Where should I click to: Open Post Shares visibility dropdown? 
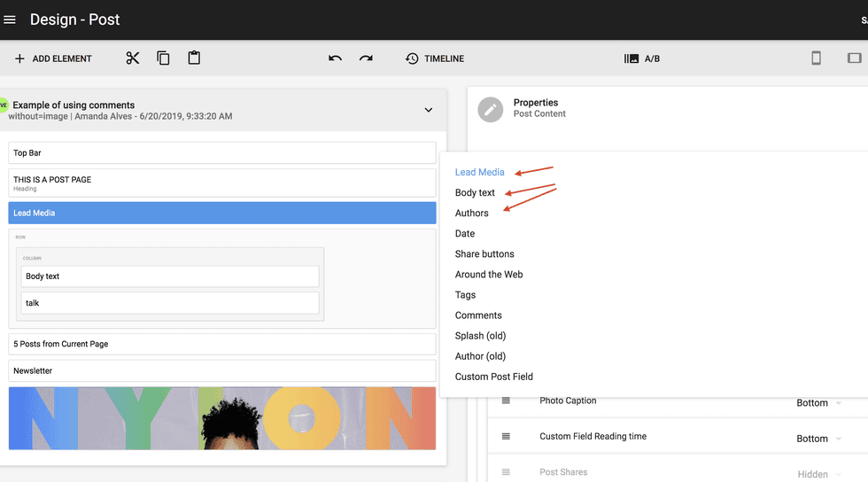818,474
